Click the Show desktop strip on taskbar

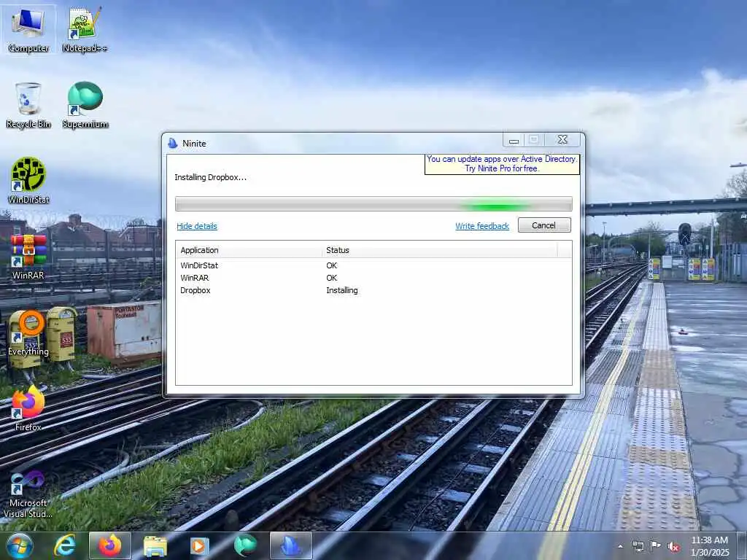point(743,545)
